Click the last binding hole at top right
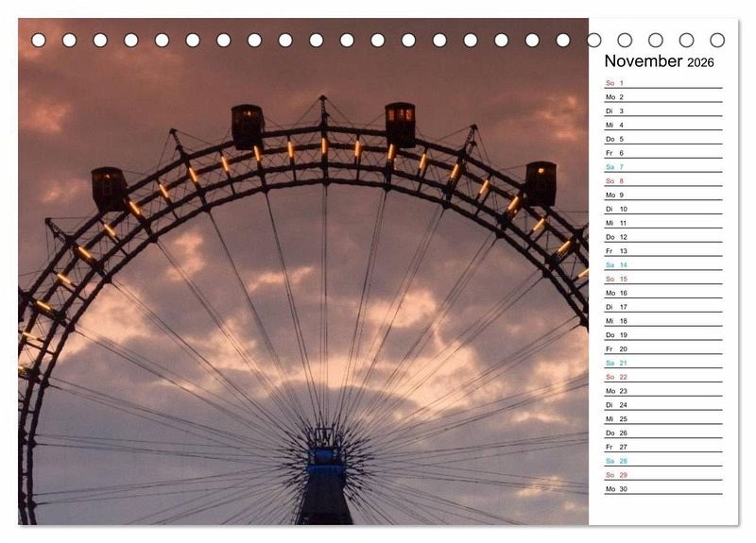This screenshot has width=756, height=543. tap(717, 40)
